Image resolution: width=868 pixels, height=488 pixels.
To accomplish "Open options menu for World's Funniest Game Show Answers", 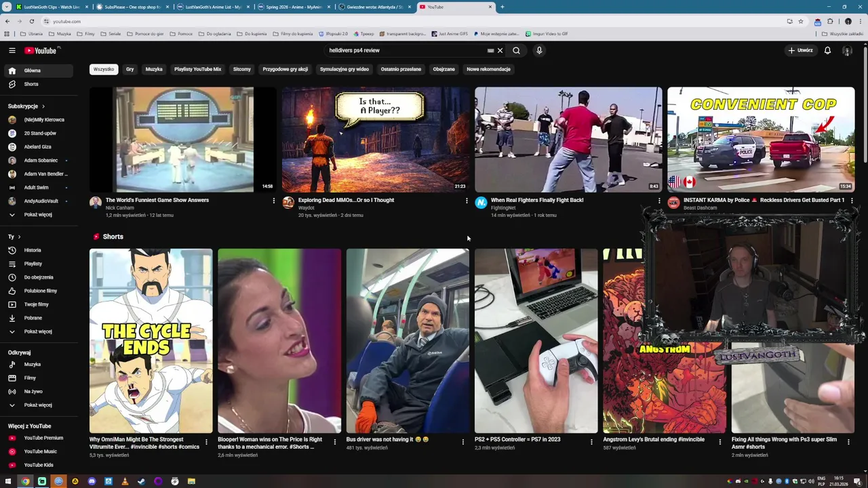I will [x=273, y=201].
